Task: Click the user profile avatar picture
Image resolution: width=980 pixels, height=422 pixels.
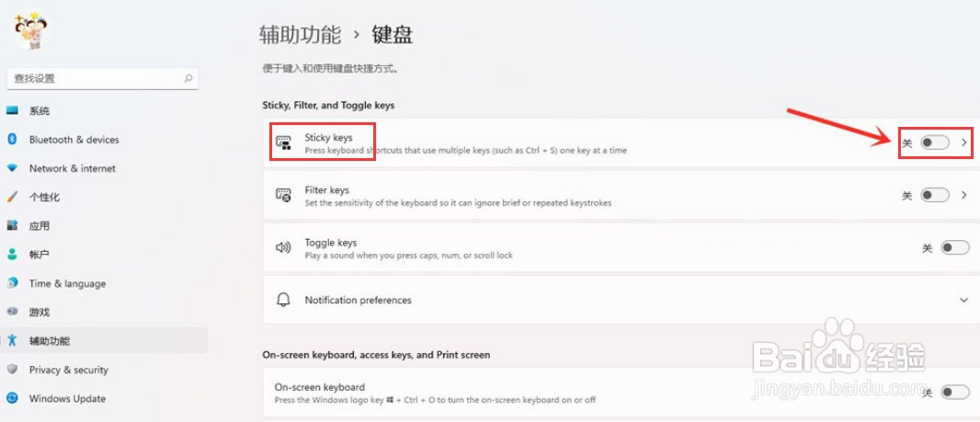Action: click(31, 30)
